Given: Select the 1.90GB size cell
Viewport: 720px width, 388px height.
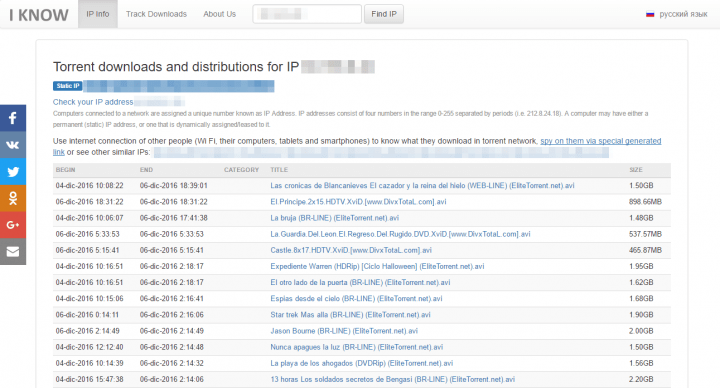Looking at the screenshot, I should [x=641, y=315].
